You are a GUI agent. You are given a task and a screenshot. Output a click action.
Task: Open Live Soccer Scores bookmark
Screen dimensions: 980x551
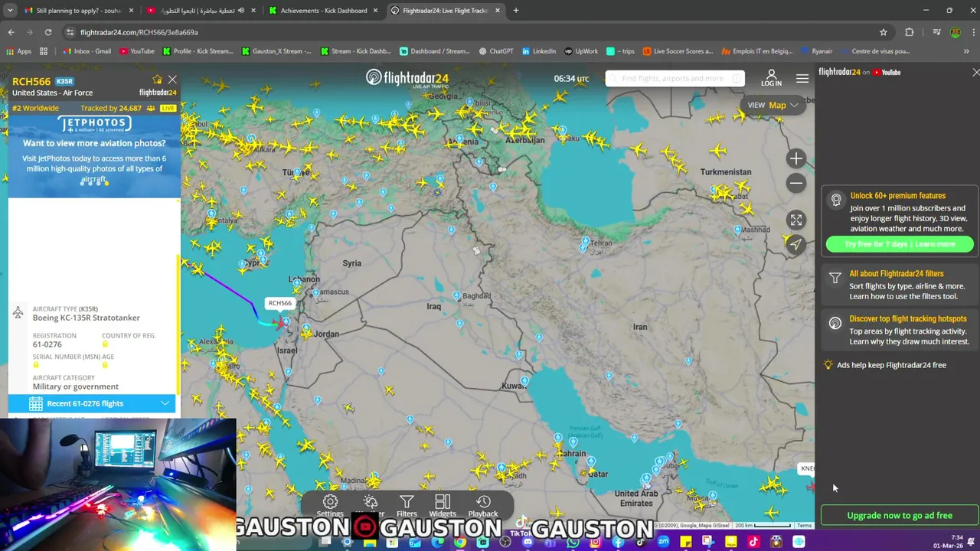click(x=678, y=51)
